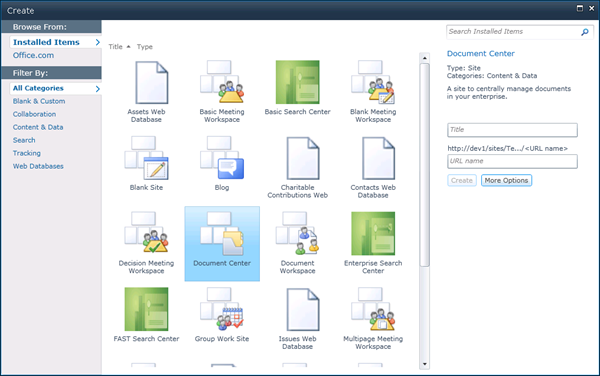Click the chevron next to Installed Items
The height and width of the screenshot is (376, 600).
[x=98, y=42]
